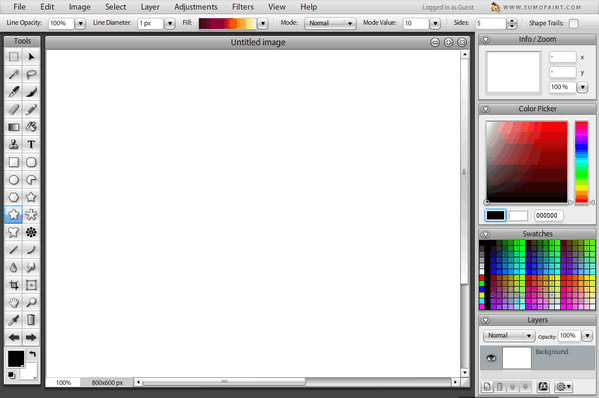
Task: Open the Edit menu
Action: tap(47, 7)
